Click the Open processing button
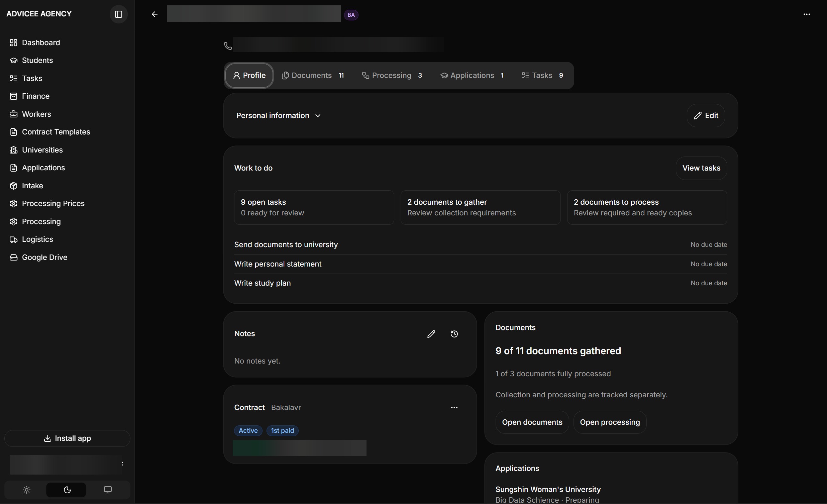 610,422
